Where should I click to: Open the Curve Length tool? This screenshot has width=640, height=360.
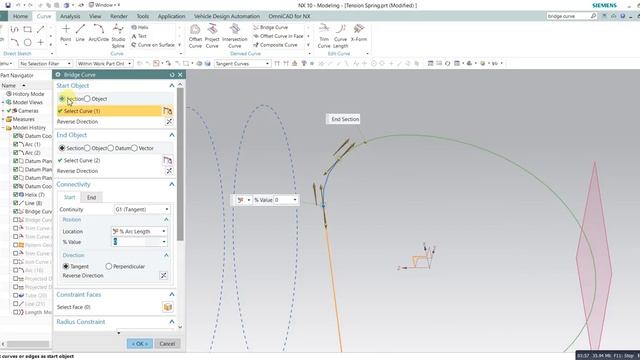click(340, 36)
